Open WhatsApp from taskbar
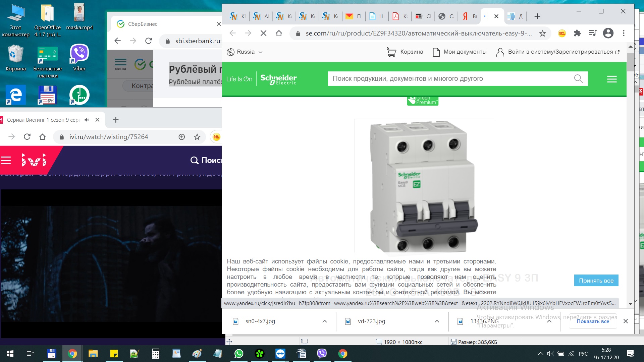This screenshot has width=644, height=362. (239, 354)
